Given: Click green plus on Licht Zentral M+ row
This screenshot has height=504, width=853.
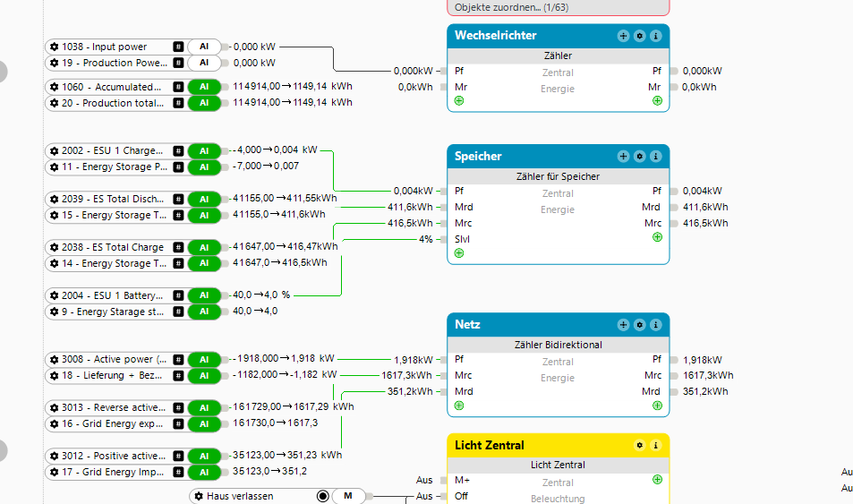Looking at the screenshot, I should tap(657, 480).
